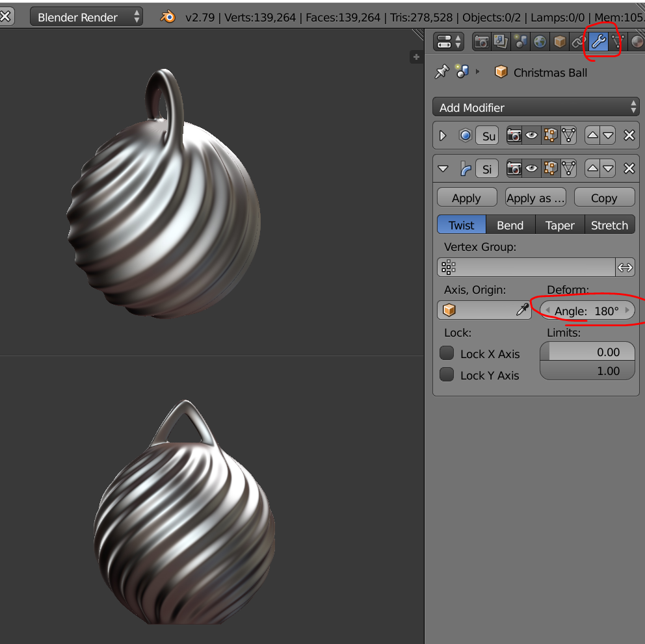
Task: Open the Scene properties tab
Action: coord(520,42)
